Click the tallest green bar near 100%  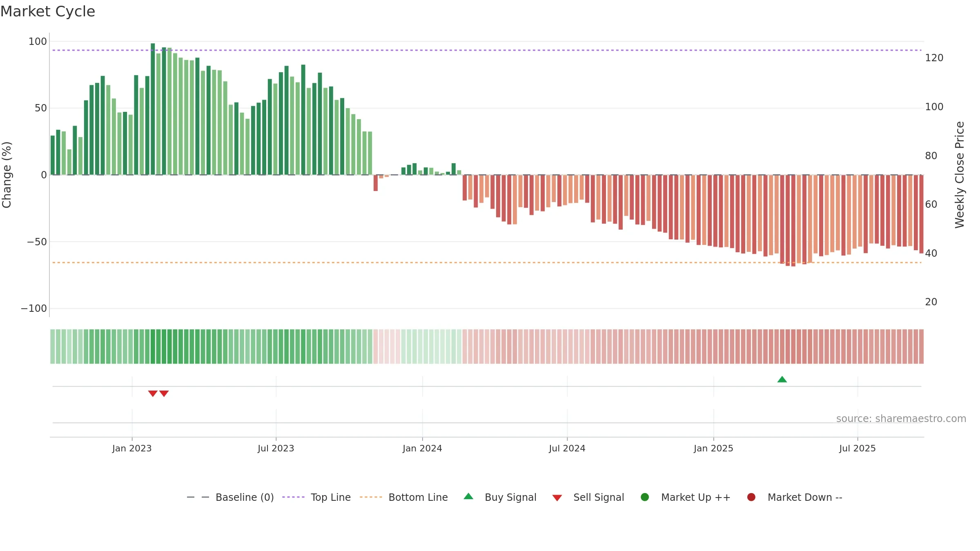click(x=153, y=109)
